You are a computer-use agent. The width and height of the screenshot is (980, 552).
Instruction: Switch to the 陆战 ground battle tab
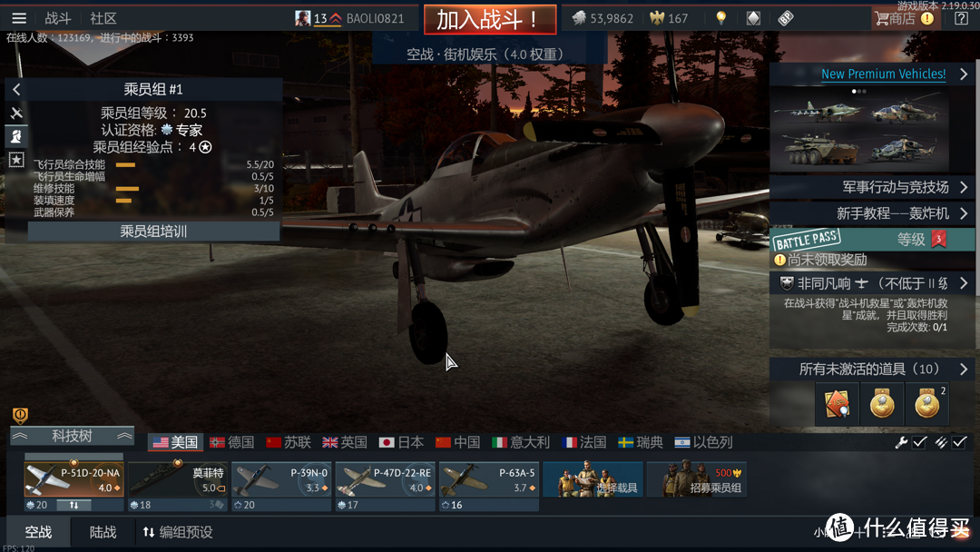103,532
